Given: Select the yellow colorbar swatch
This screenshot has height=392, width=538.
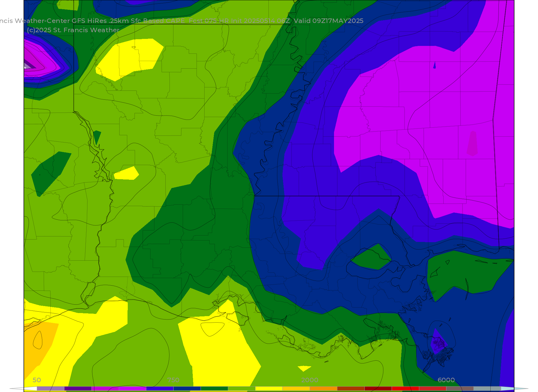Looking at the screenshot, I should pos(269,389).
